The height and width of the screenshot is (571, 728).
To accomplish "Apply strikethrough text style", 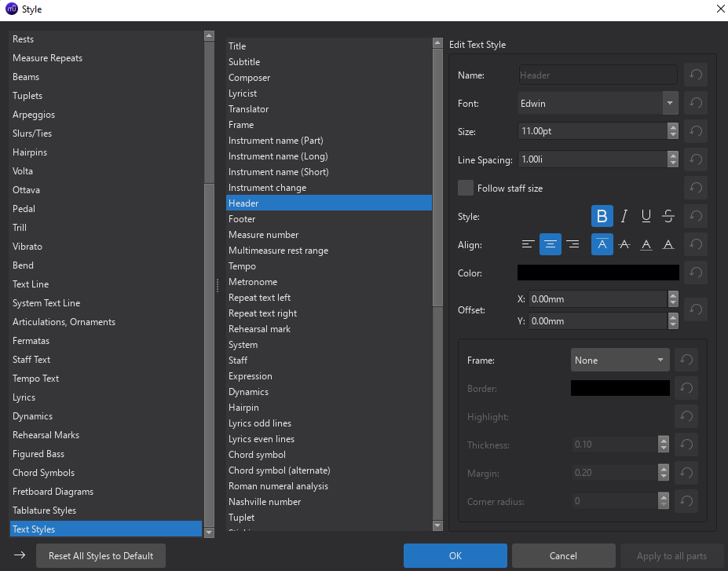I will (668, 216).
